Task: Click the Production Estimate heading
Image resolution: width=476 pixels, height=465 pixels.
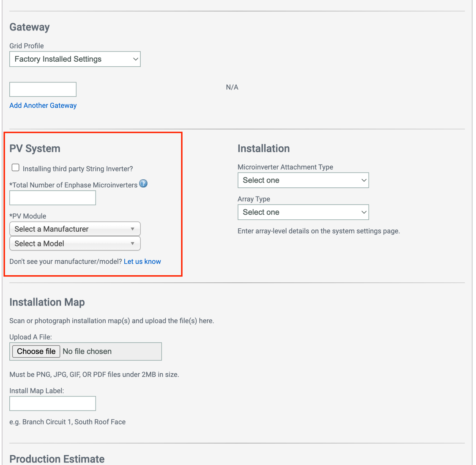Action: pyautogui.click(x=57, y=459)
